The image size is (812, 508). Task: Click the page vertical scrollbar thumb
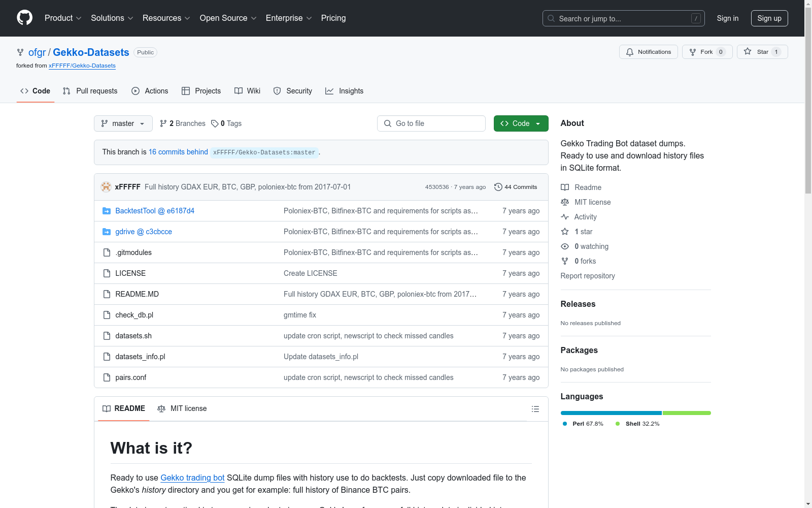click(x=808, y=101)
